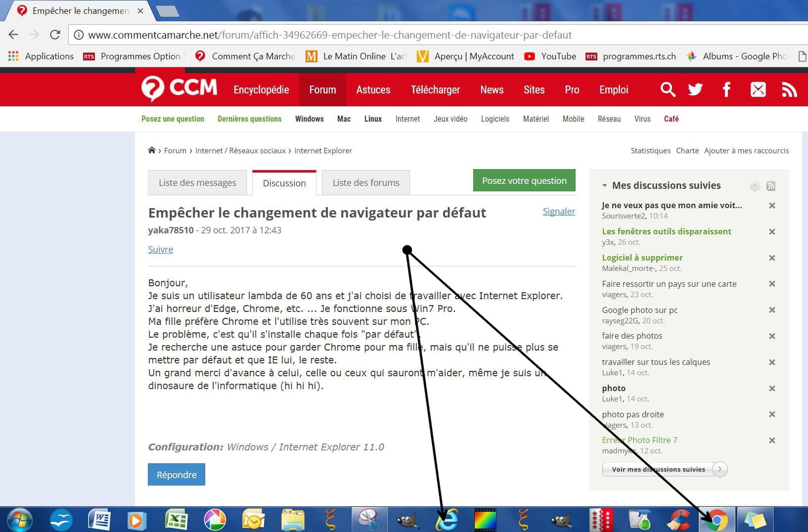Click the address bar URL
Image resolution: width=808 pixels, height=532 pixels.
pos(330,35)
